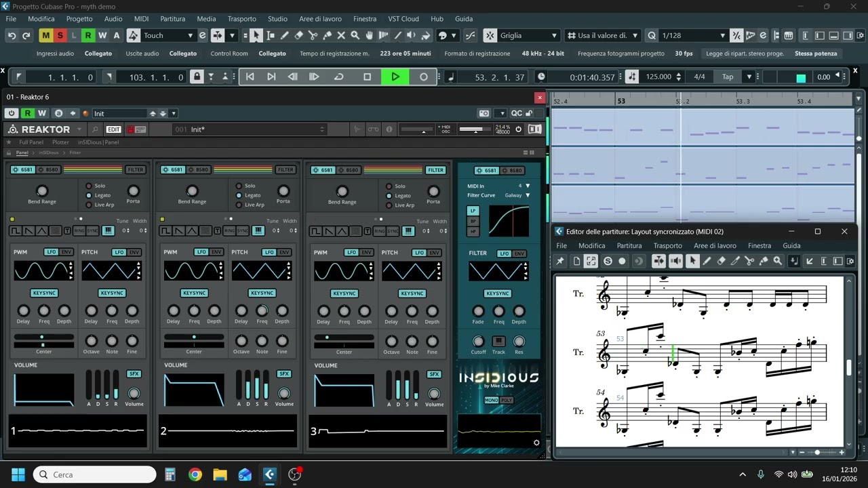Viewport: 868px width, 488px height.
Task: Open the Trasporto menu in score editor
Action: point(667,246)
